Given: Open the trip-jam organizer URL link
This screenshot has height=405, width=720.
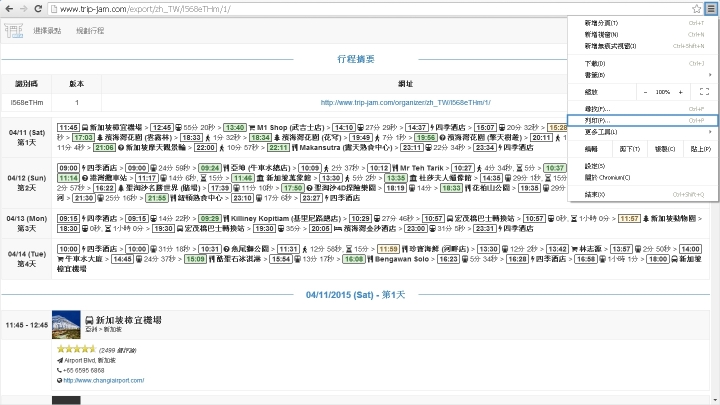Looking at the screenshot, I should coord(405,102).
